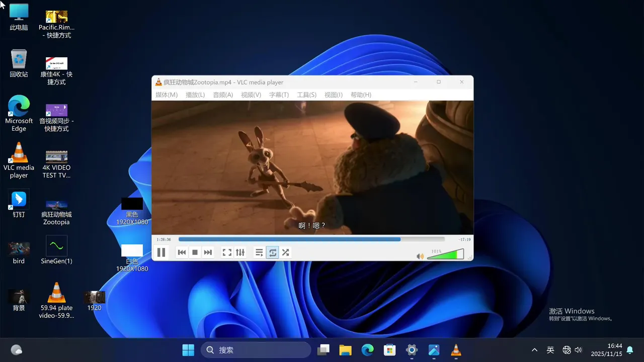Open the Windows Start menu

[188, 350]
